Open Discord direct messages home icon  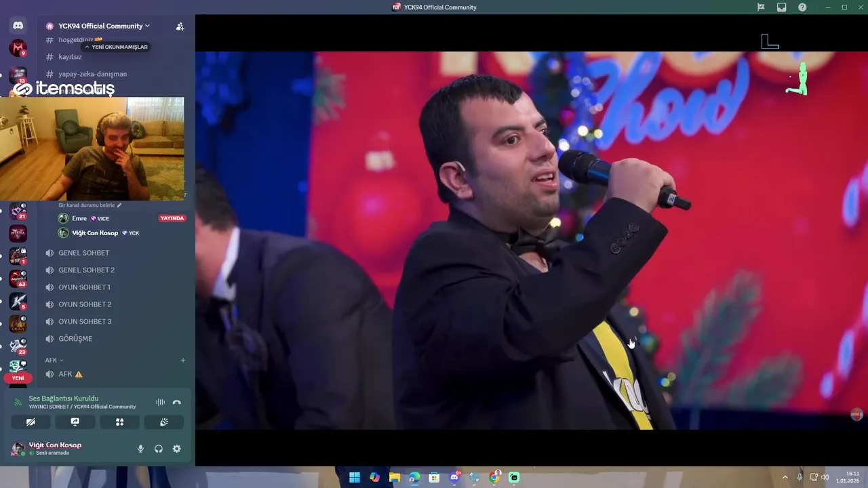point(18,26)
